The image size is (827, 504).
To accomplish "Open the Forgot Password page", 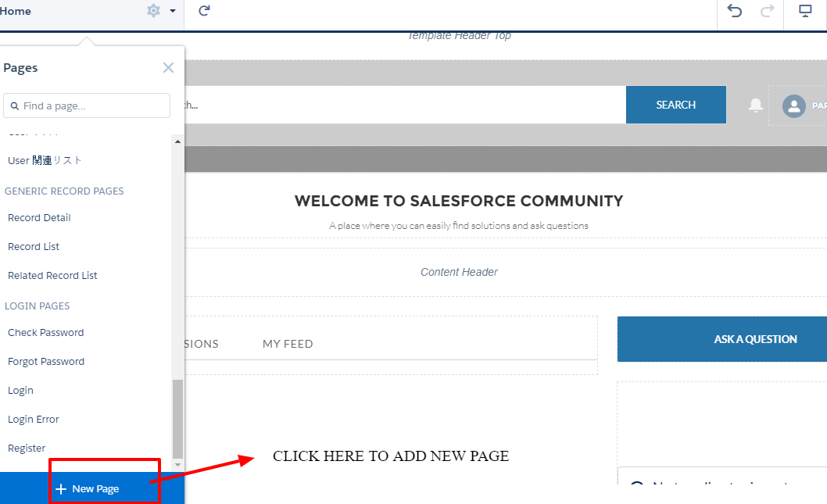I will 46,362.
